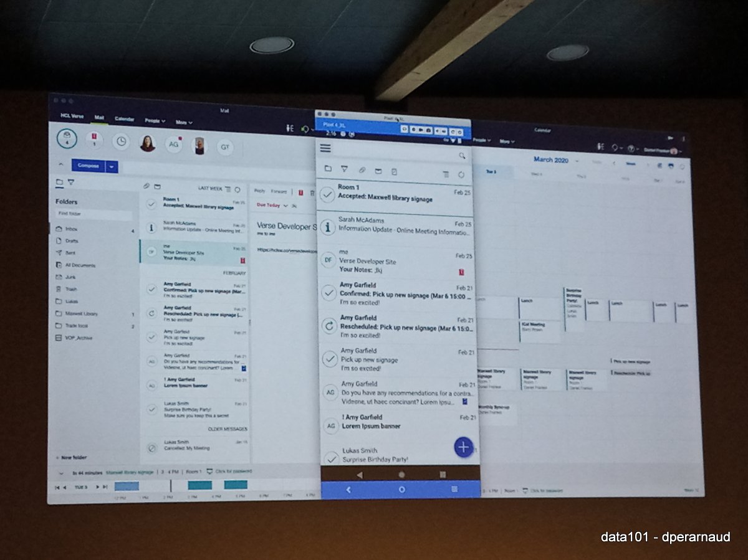Viewport: 748px width, 560px height.
Task: Open the Inbox folder
Action: pos(72,229)
